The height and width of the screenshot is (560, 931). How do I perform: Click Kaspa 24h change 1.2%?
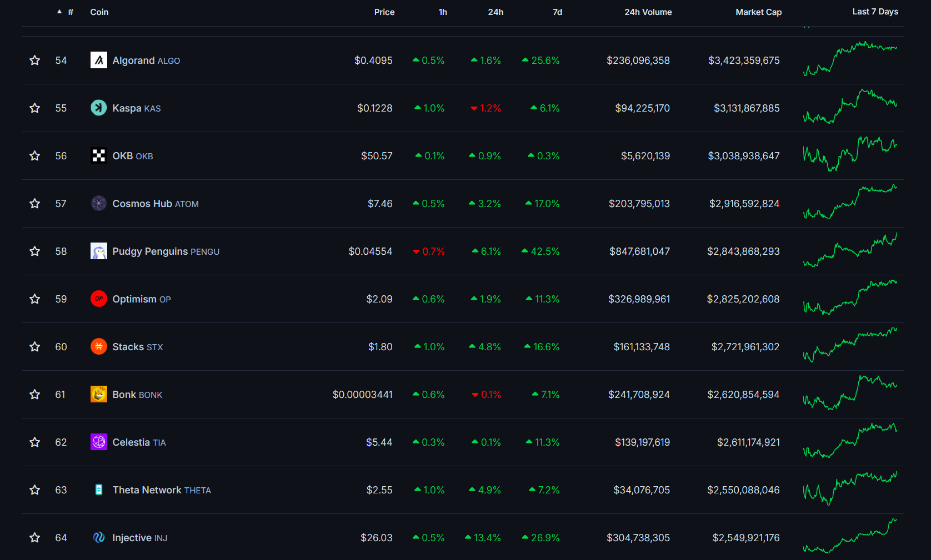(x=486, y=108)
